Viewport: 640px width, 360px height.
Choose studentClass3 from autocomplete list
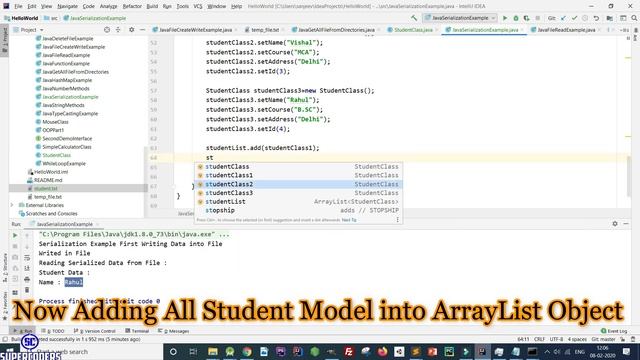[x=298, y=193]
